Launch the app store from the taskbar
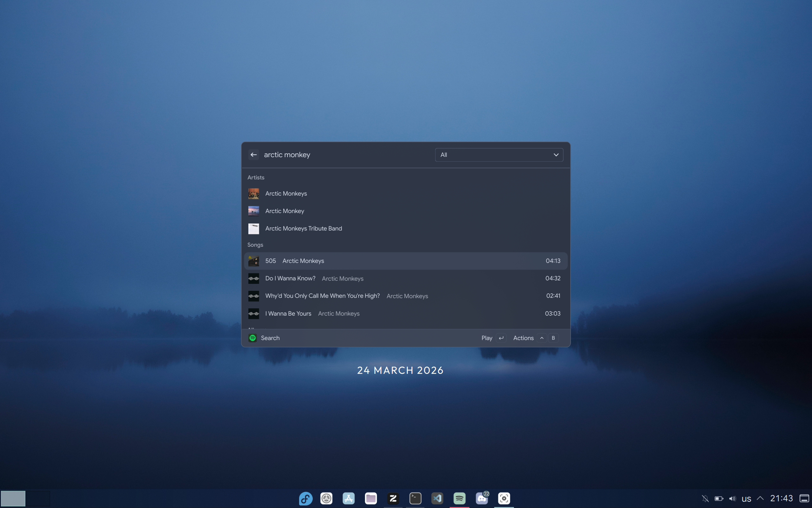The height and width of the screenshot is (508, 812). click(x=349, y=498)
